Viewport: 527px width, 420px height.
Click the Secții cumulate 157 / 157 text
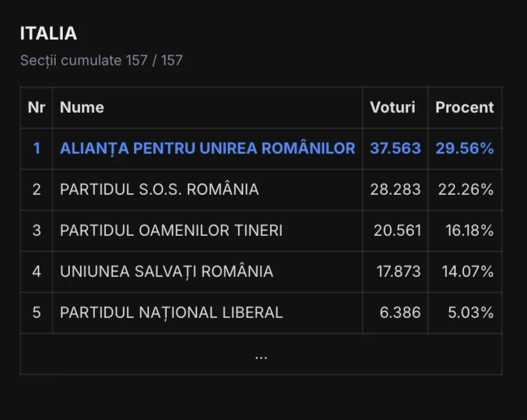(101, 61)
